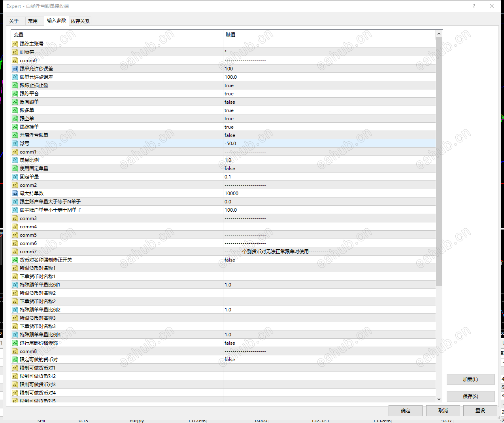This screenshot has width=504, height=423.
Task: Select the comm3 row label
Action: pyautogui.click(x=28, y=218)
